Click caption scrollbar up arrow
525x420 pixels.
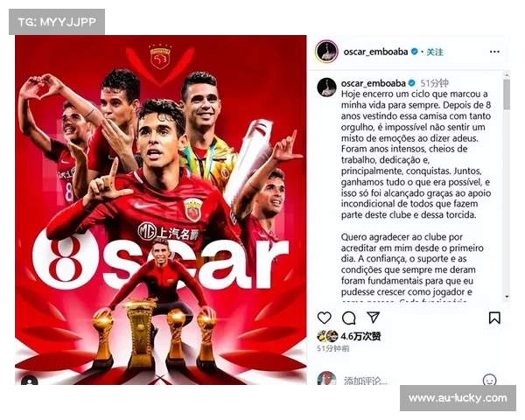click(x=507, y=75)
